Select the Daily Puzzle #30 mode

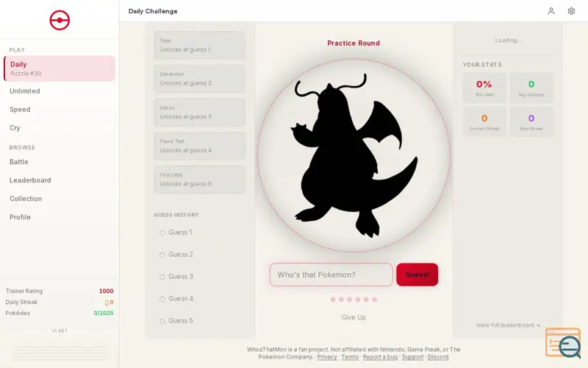point(60,68)
